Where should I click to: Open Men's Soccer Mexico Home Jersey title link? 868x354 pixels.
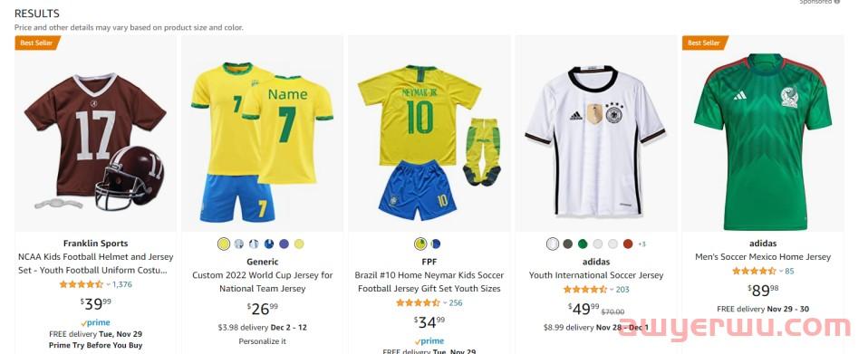[763, 256]
